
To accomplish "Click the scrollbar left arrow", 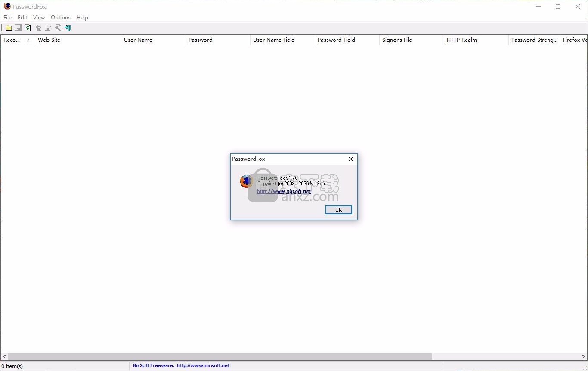I will 4,357.
